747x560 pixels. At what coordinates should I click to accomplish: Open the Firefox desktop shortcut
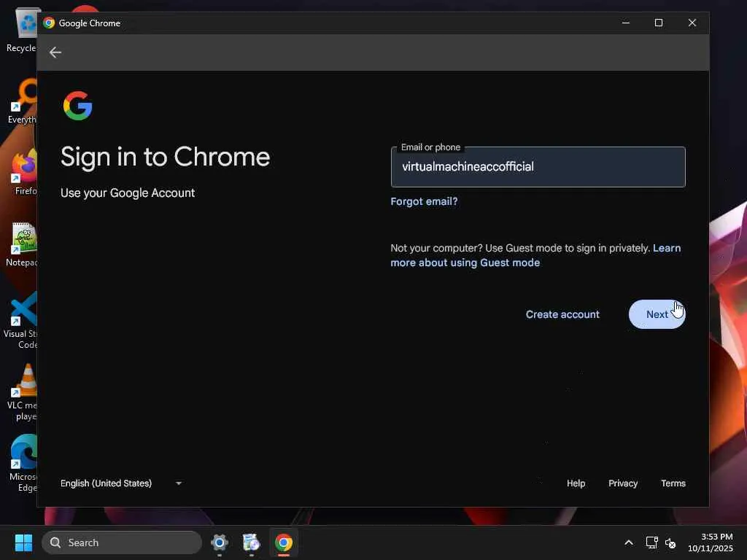pos(25,172)
